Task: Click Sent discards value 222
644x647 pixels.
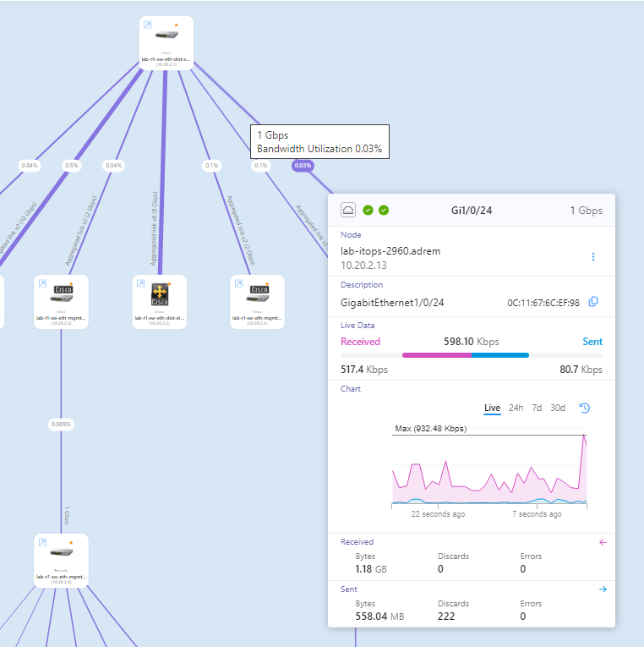Action: click(446, 617)
